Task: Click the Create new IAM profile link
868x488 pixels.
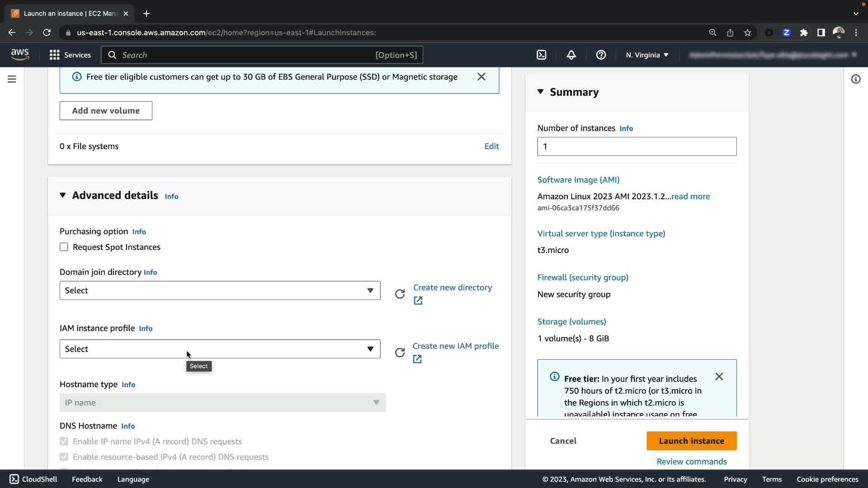Action: click(x=455, y=346)
